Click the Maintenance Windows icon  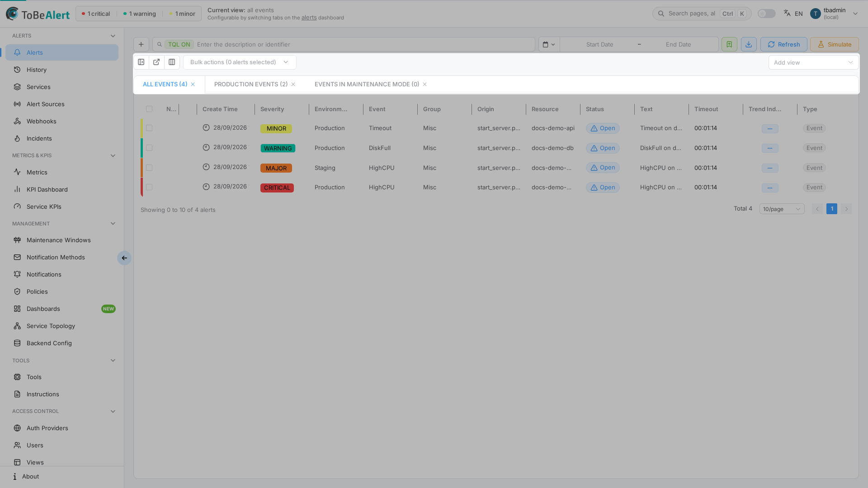pyautogui.click(x=17, y=240)
